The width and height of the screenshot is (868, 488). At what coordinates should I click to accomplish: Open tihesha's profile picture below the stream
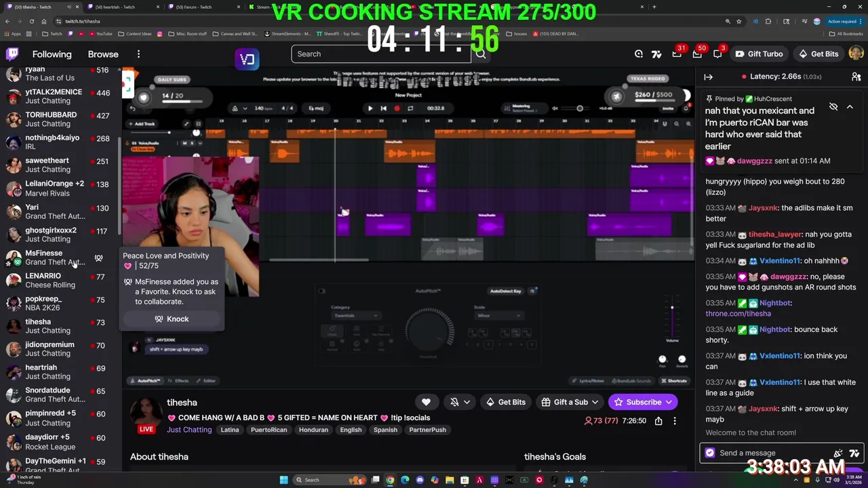click(146, 411)
